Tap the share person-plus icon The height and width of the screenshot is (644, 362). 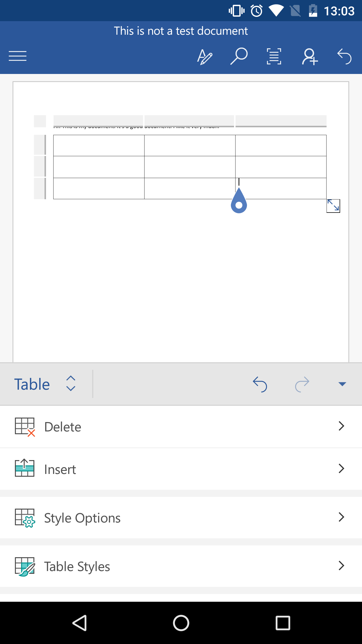[x=310, y=57]
